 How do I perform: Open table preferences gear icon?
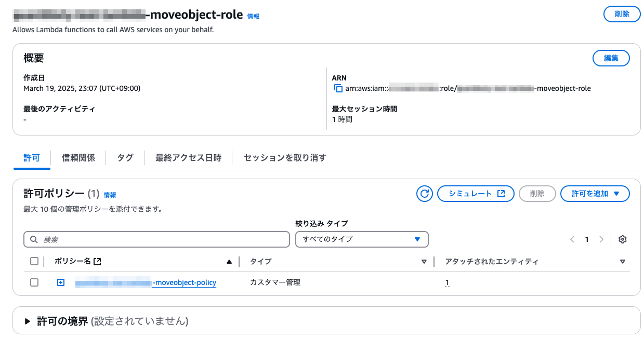point(623,239)
